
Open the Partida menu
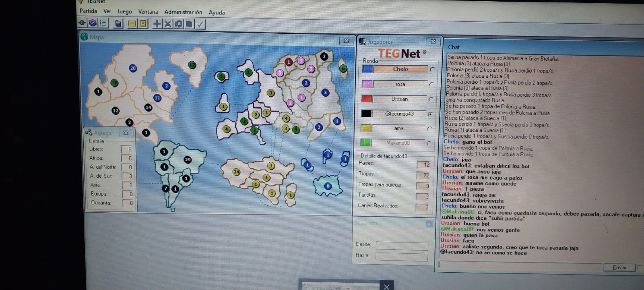click(x=88, y=11)
